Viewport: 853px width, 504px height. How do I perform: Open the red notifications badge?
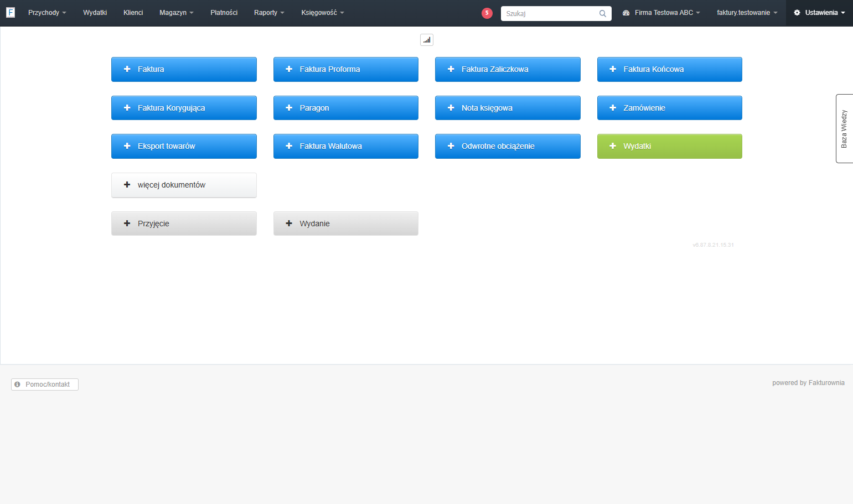coord(487,13)
